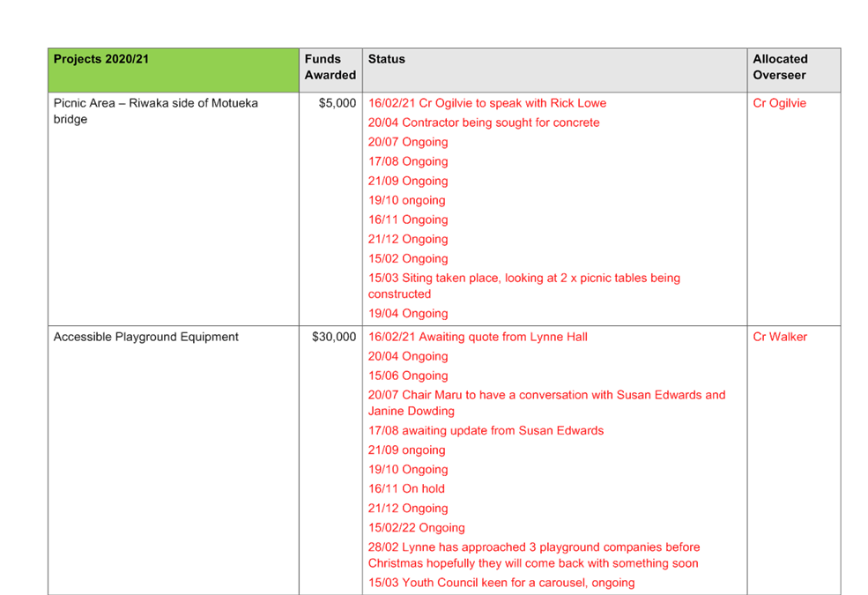Image resolution: width=868 pixels, height=595 pixels.
Task: Click the '15/02/22 Ongoing' status line
Action: 416,527
